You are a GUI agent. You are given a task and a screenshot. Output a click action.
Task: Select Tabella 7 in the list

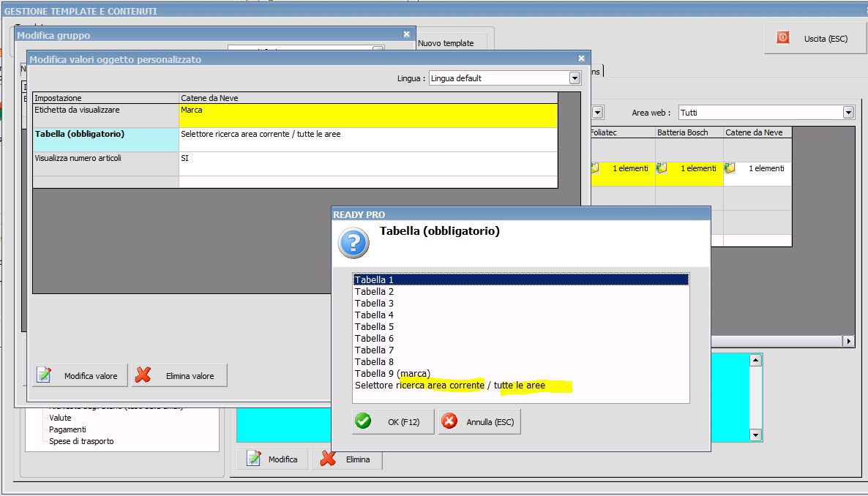(x=521, y=350)
